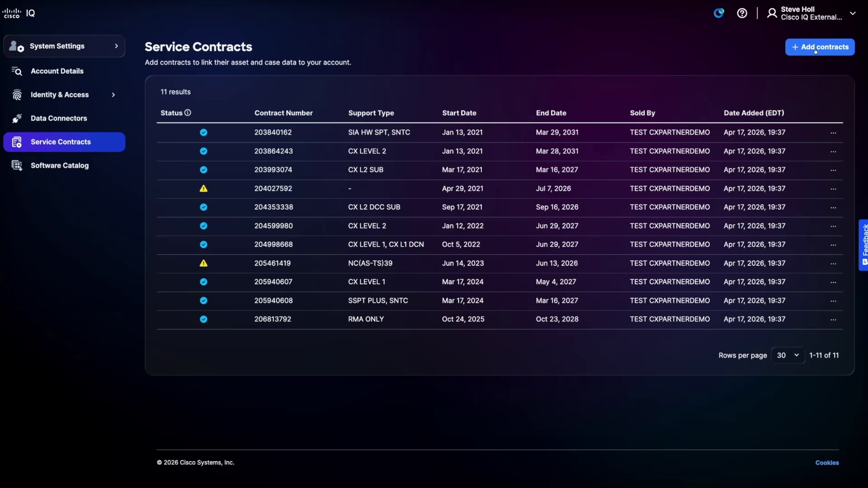Click support type CX LEVEL 1, CX L1 DCN
This screenshot has height=488, width=868.
tap(386, 244)
